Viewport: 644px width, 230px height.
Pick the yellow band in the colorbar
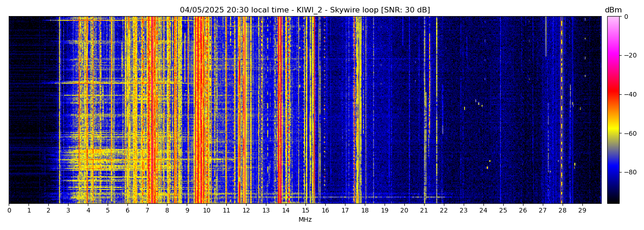pos(613,130)
